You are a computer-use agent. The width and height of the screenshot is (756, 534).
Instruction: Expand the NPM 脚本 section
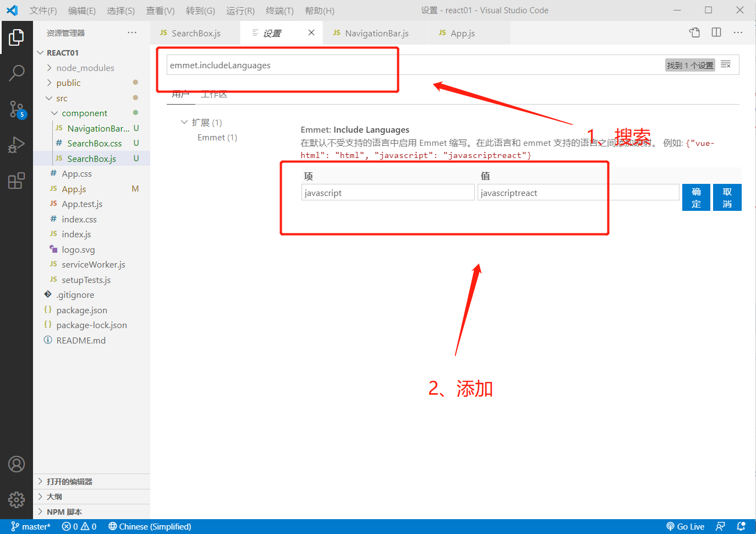pyautogui.click(x=91, y=511)
